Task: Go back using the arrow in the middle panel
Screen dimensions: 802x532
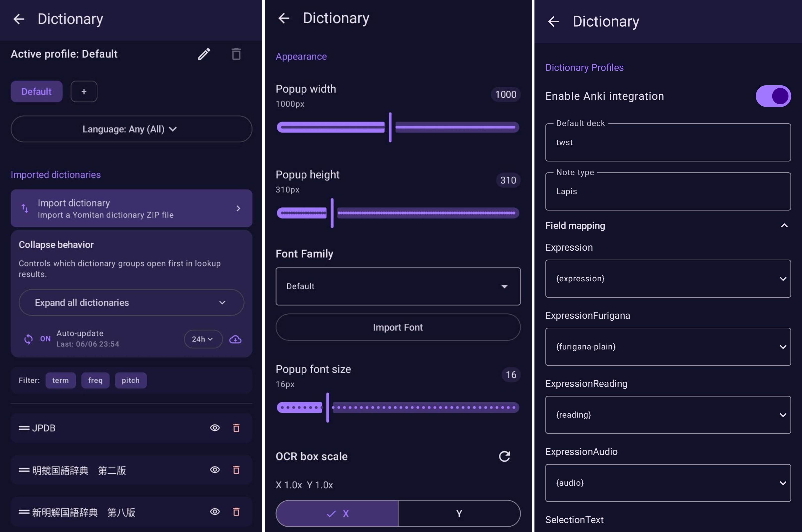Action: 284,18
